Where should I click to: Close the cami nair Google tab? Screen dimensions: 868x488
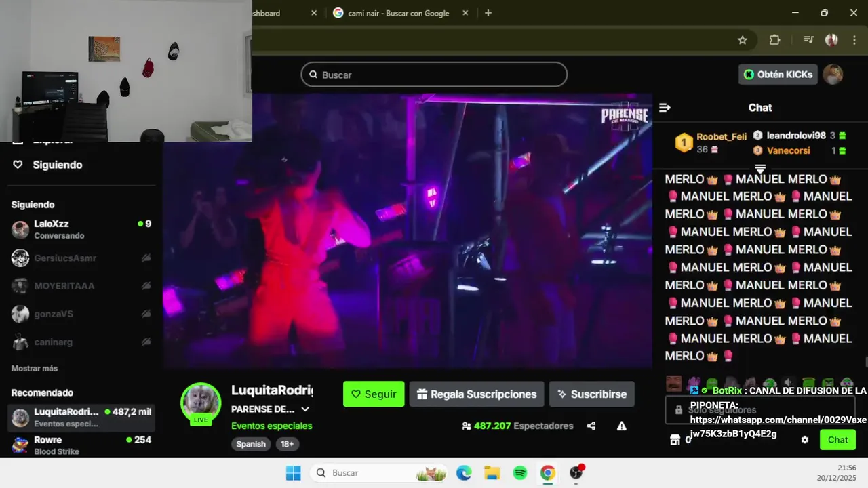465,13
